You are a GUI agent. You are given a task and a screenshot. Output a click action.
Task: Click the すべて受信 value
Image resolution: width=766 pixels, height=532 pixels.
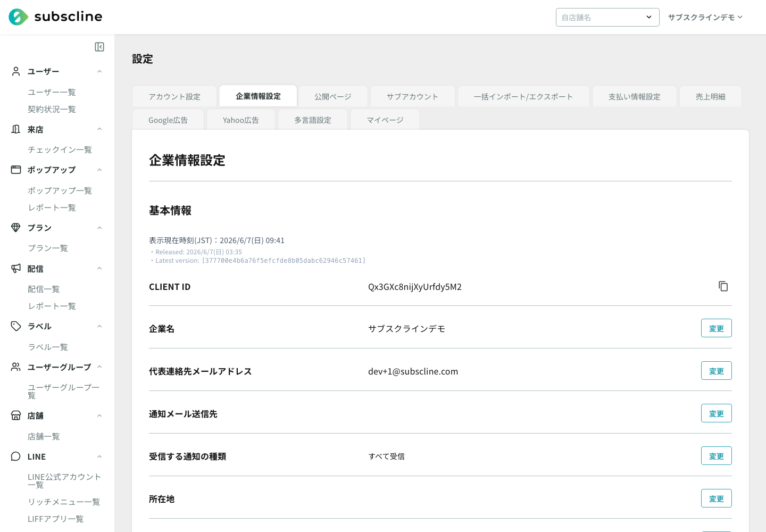pyautogui.click(x=387, y=456)
